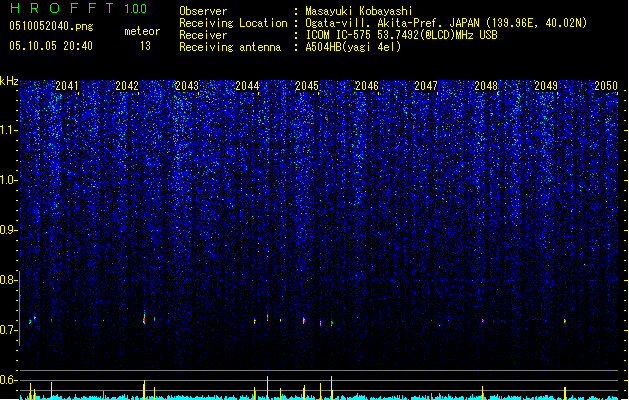Click the meteor label text
The image size is (629, 400).
(142, 31)
